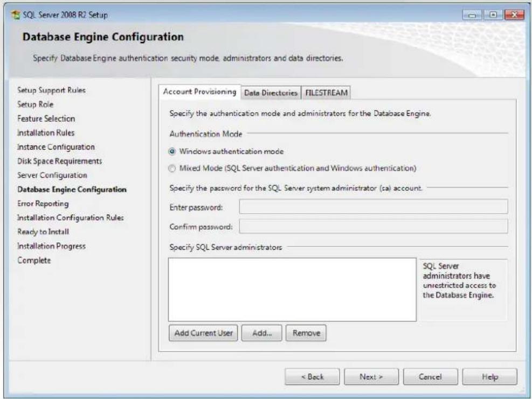Click the SQL Server Setup title bar icon
Viewport: 532px width, 399px height.
point(16,15)
